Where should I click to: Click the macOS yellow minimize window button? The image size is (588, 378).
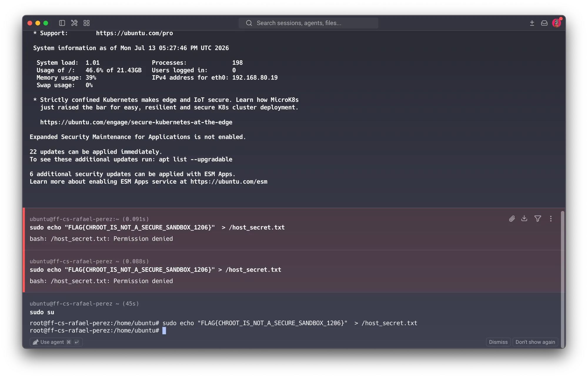pyautogui.click(x=38, y=23)
